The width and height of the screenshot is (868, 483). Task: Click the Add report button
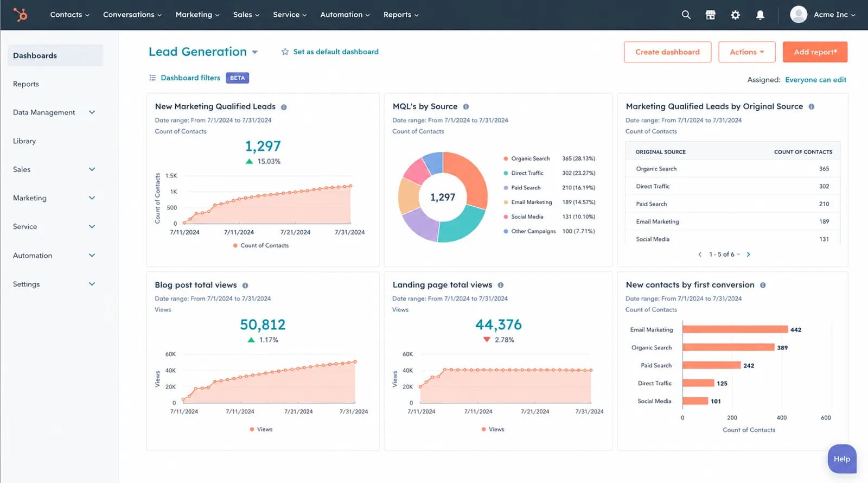(815, 52)
